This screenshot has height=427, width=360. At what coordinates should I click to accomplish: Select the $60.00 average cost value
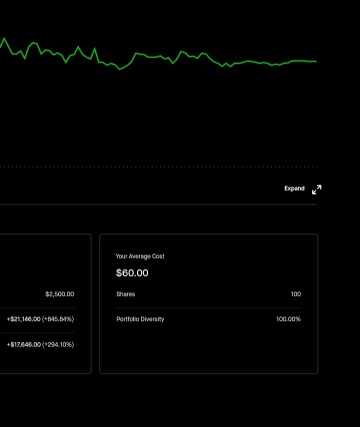point(132,273)
